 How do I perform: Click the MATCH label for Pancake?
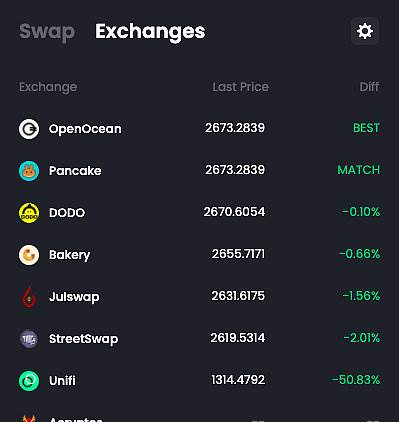tap(359, 170)
